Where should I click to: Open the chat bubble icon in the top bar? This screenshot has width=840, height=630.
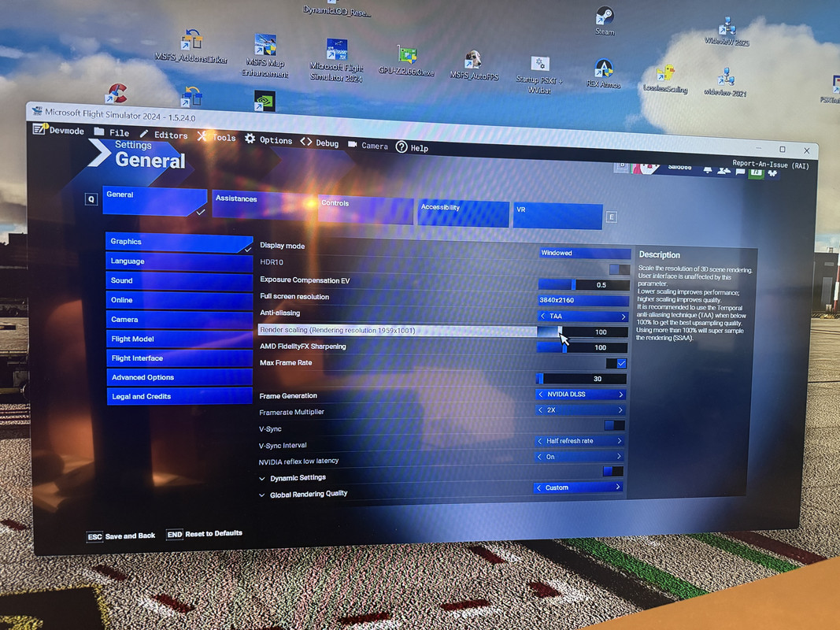740,172
